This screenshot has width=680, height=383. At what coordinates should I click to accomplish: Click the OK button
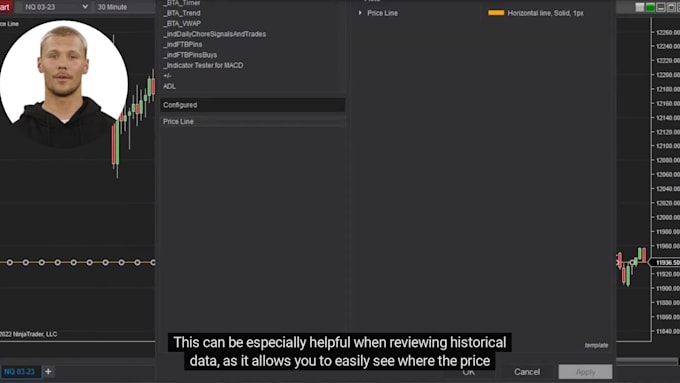pos(468,372)
